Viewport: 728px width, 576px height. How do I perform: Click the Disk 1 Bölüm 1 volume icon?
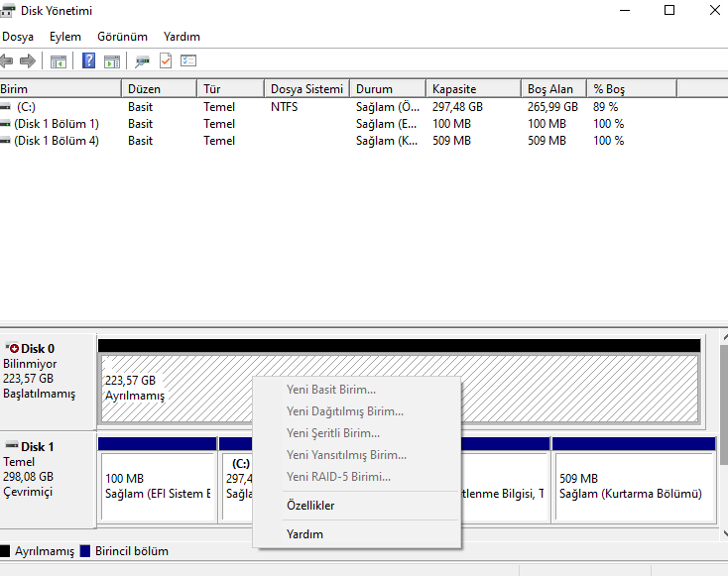[x=5, y=124]
